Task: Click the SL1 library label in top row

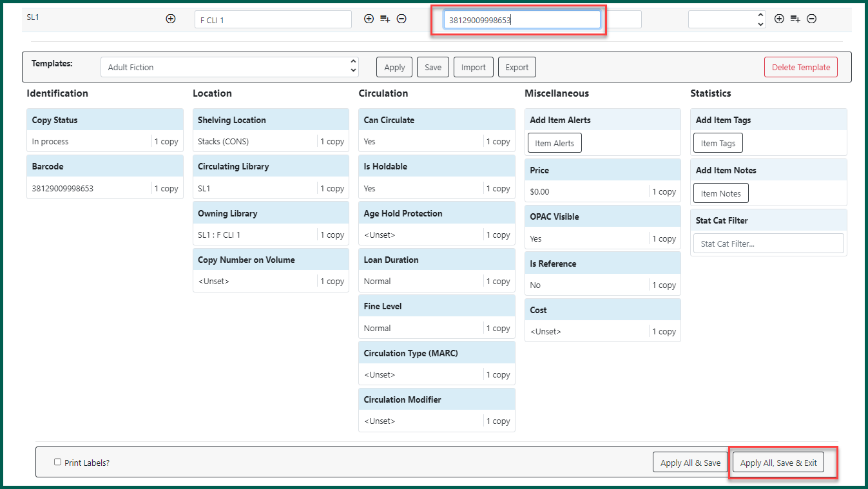Action: click(33, 17)
